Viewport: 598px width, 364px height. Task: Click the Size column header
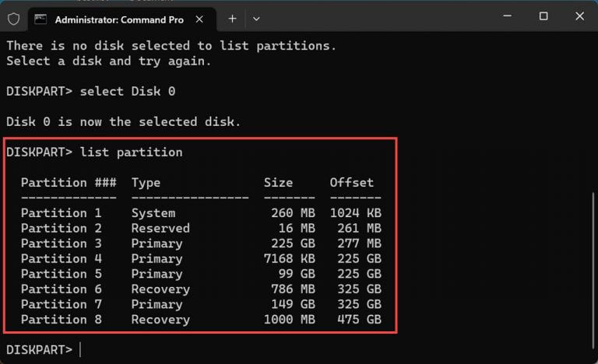[x=279, y=183]
